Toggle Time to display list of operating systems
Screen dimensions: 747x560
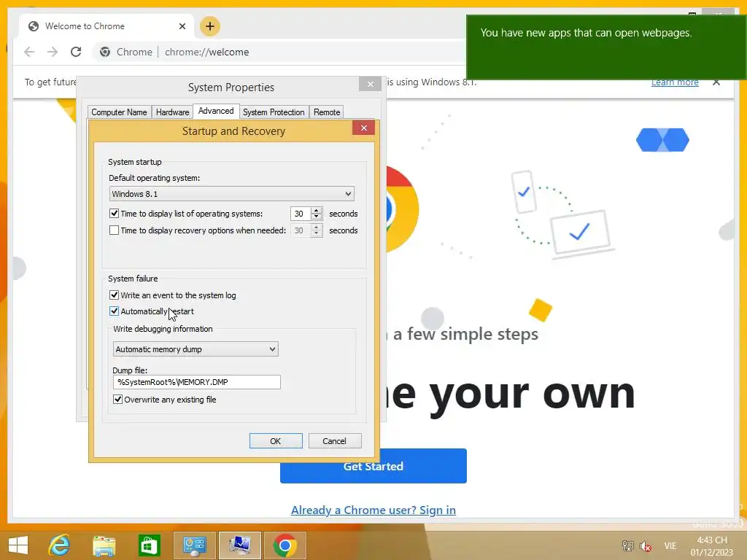point(114,214)
